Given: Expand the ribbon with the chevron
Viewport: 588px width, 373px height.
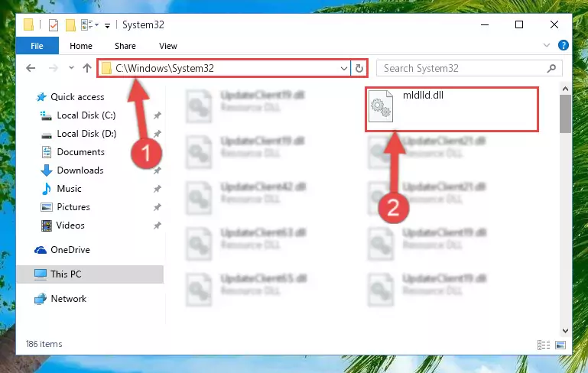Looking at the screenshot, I should point(547,45).
